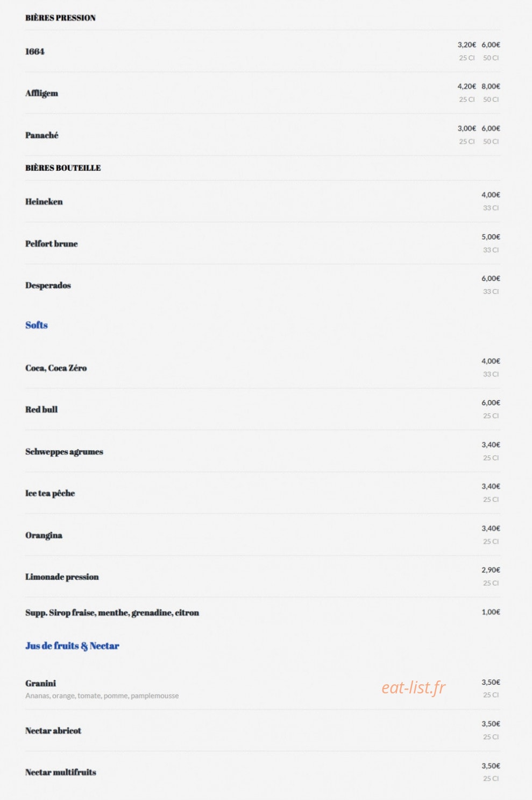This screenshot has width=532, height=800.
Task: Click the BIÈRES PRESSION heading
Action: click(x=60, y=18)
